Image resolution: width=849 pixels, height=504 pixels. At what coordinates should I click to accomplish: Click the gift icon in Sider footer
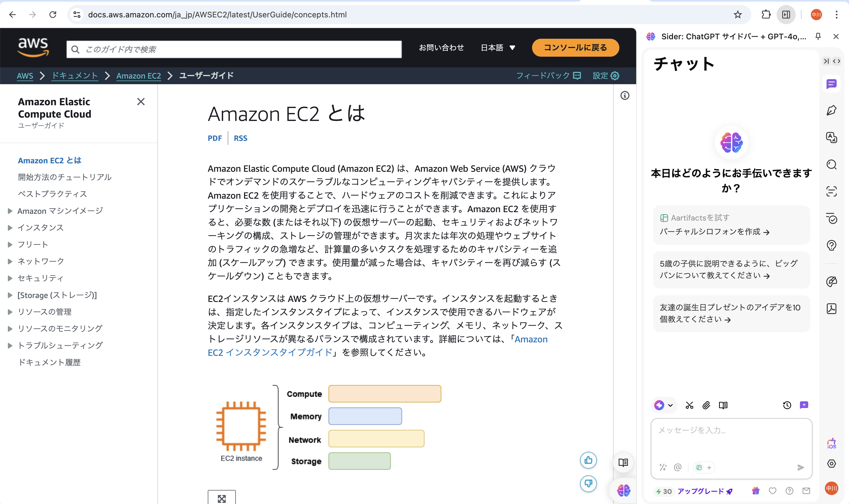pos(756,491)
